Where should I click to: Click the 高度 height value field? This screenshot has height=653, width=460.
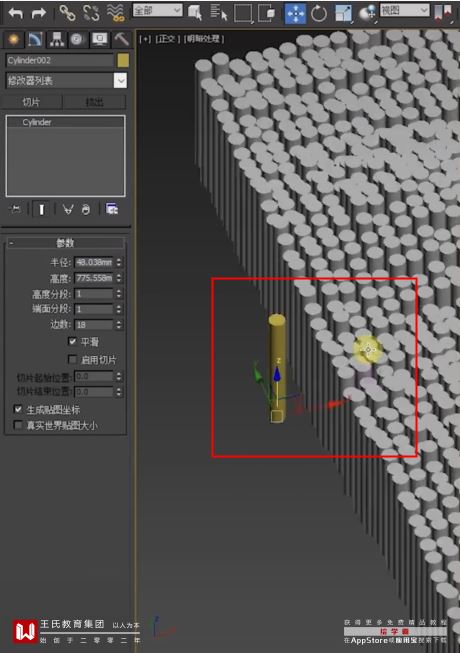(x=94, y=278)
